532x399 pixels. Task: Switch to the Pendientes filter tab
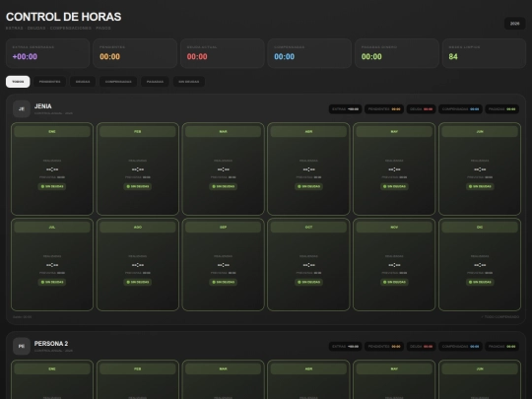point(49,82)
